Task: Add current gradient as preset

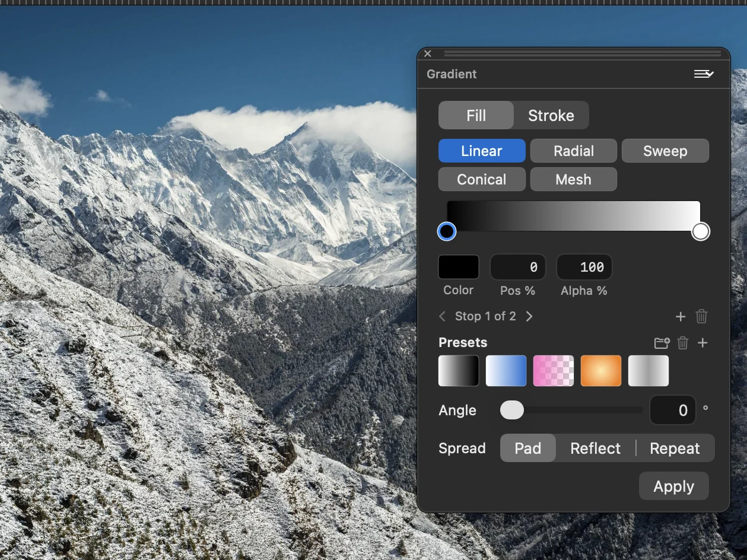Action: (x=703, y=343)
